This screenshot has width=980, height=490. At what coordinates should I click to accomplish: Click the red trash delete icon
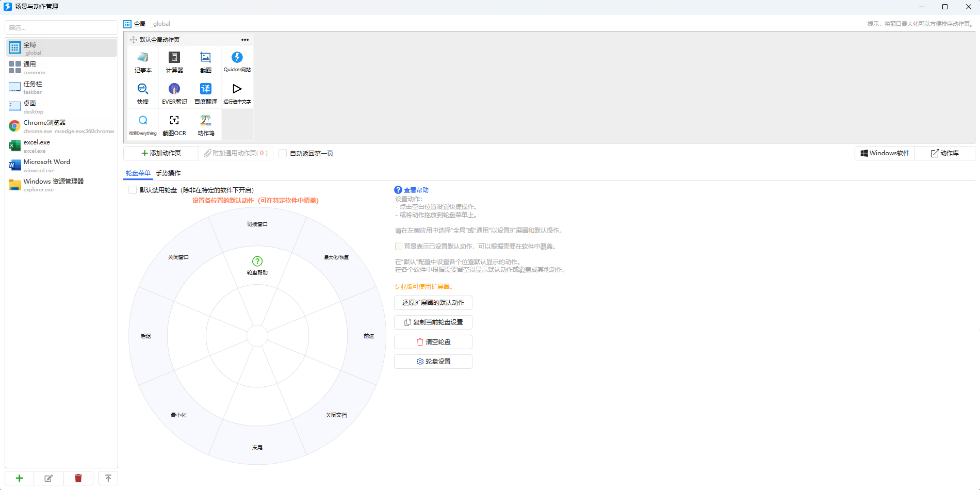(78, 478)
